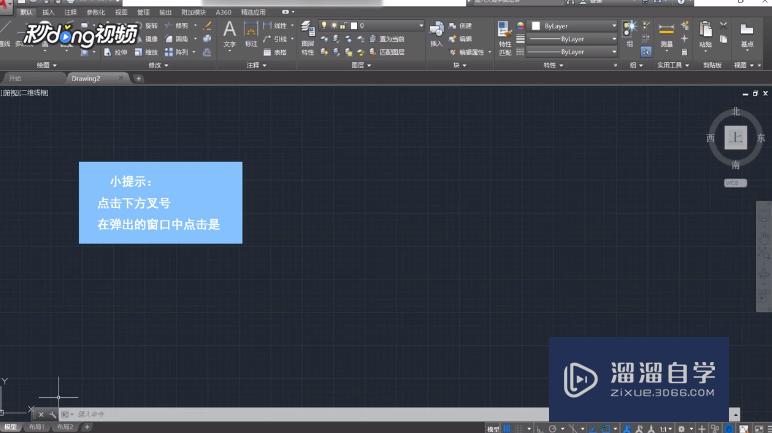The width and height of the screenshot is (772, 433).
Task: Toggle snap mode in status bar
Action: pyautogui.click(x=519, y=429)
